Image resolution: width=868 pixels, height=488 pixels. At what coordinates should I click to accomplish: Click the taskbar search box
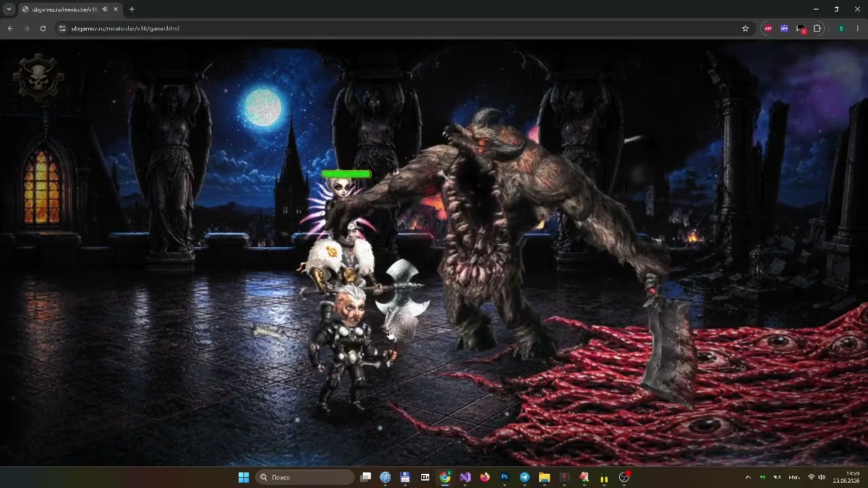click(304, 477)
